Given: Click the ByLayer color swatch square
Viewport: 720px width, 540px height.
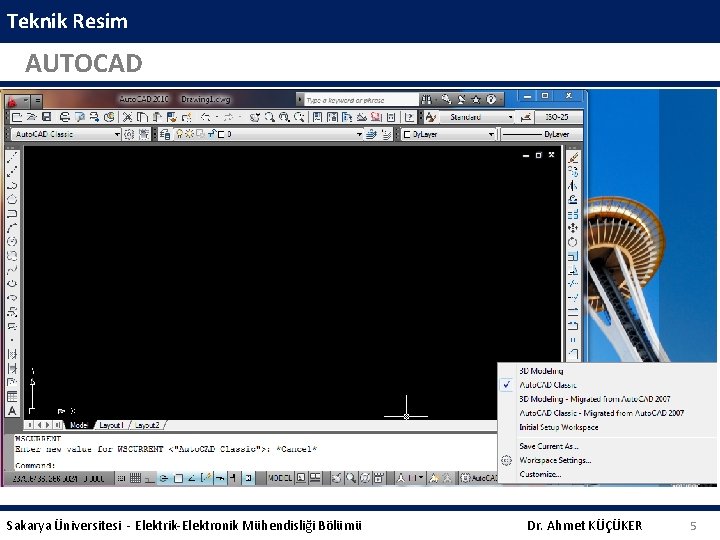Looking at the screenshot, I should point(407,135).
